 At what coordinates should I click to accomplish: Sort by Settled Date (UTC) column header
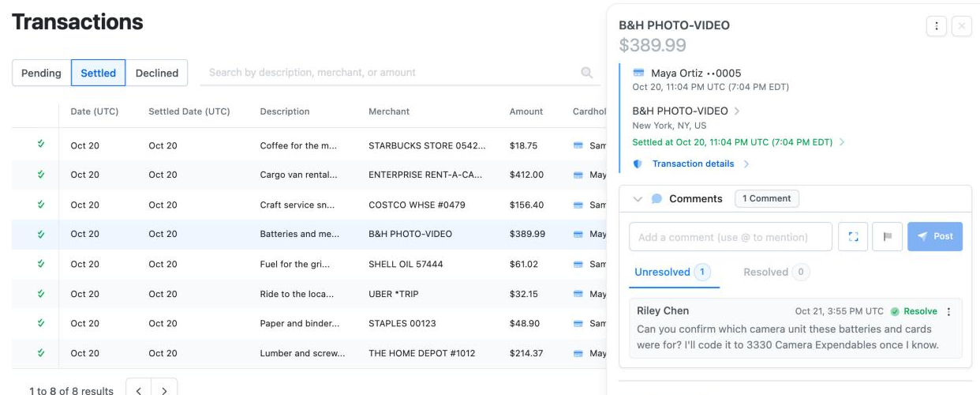click(189, 111)
